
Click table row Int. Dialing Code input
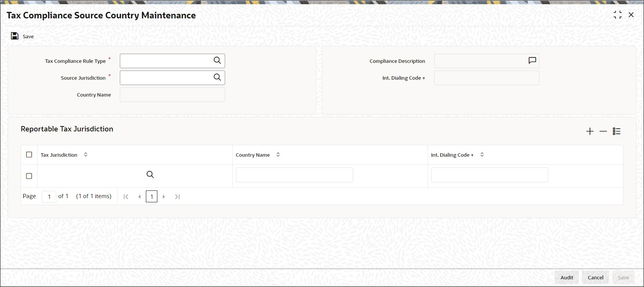tap(490, 175)
